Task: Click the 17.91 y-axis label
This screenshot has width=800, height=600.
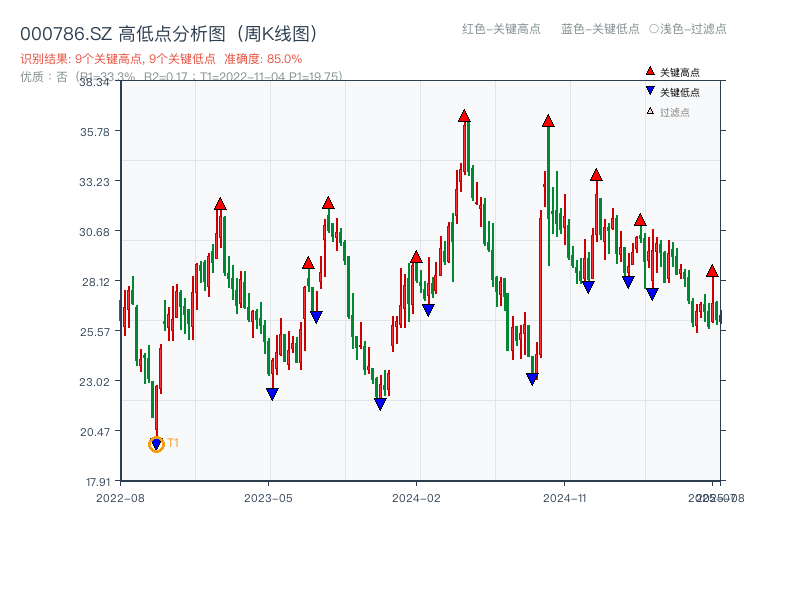Action: point(97,482)
